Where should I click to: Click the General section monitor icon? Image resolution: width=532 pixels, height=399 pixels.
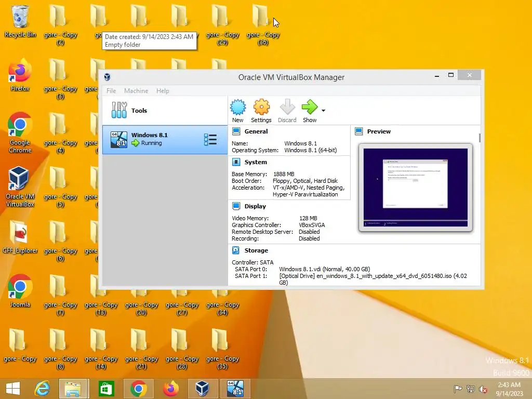[236, 131]
